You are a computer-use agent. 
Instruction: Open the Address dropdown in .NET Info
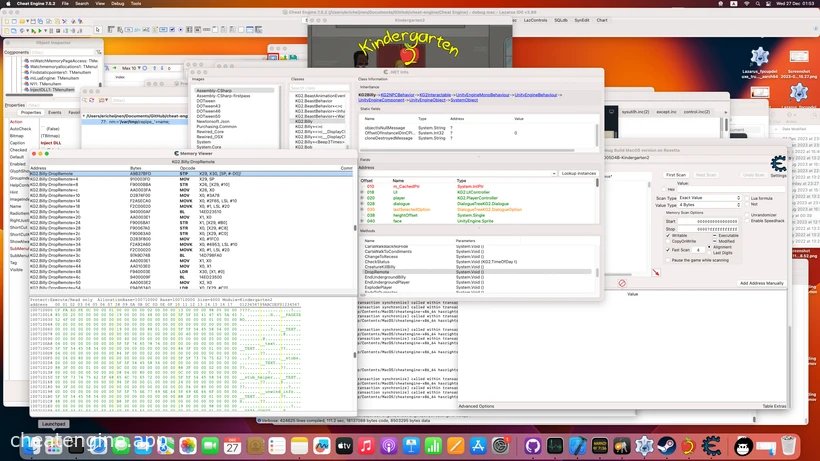tap(553, 174)
